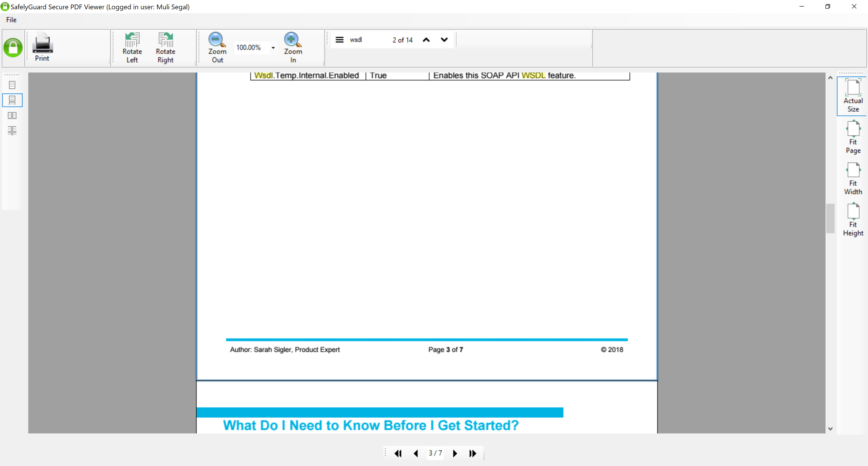Select Fit Width view
868x466 pixels.
click(853, 178)
